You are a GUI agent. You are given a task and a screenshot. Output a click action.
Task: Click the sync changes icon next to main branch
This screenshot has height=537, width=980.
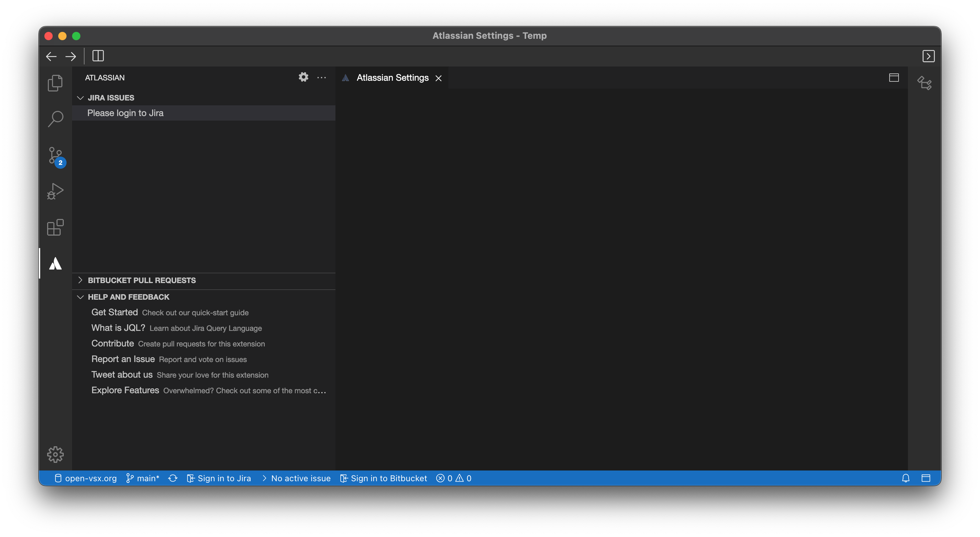[173, 478]
